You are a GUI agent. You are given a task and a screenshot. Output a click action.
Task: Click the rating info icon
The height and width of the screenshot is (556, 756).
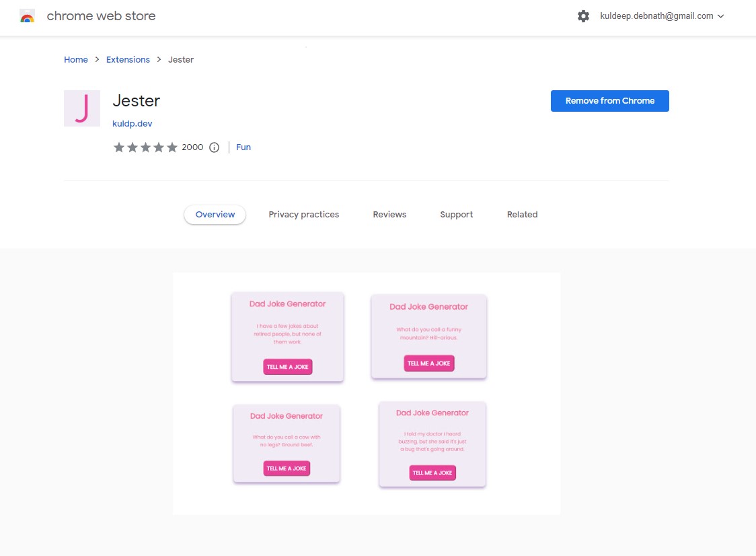click(x=214, y=147)
